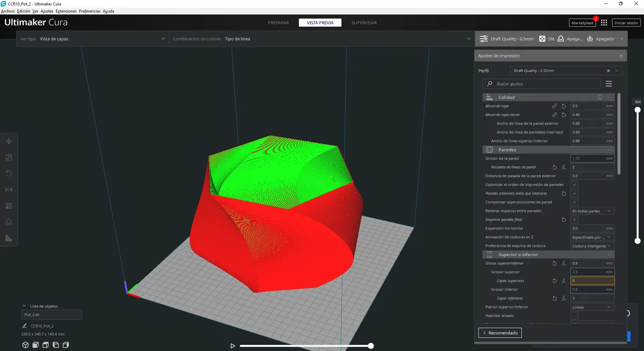Open Per Model Settings tool
Image resolution: width=644 pixels, height=351 pixels.
click(x=9, y=205)
